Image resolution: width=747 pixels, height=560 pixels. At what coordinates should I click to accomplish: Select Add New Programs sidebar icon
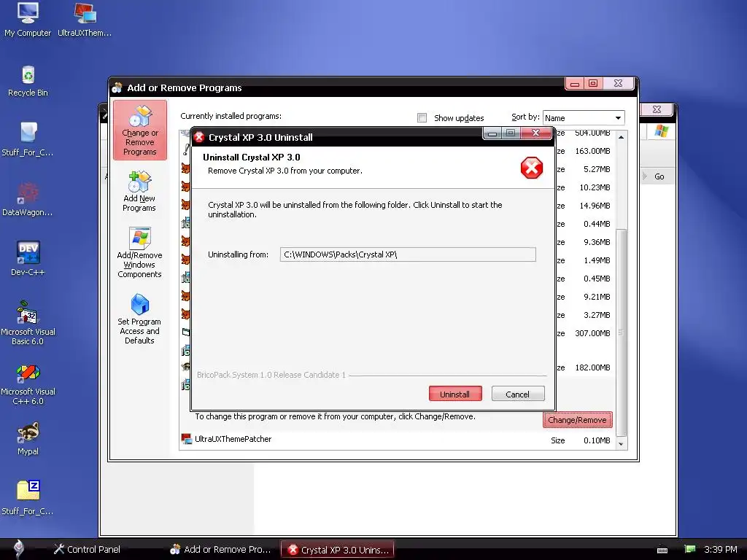coord(139,191)
